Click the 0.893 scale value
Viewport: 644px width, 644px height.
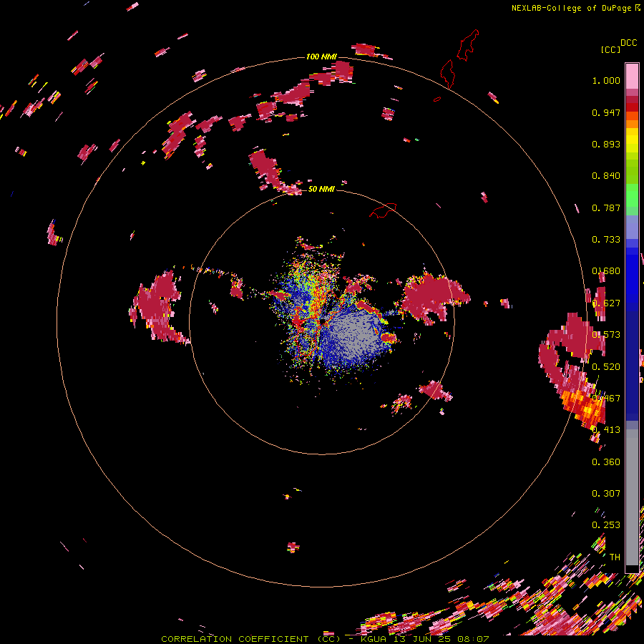click(606, 144)
